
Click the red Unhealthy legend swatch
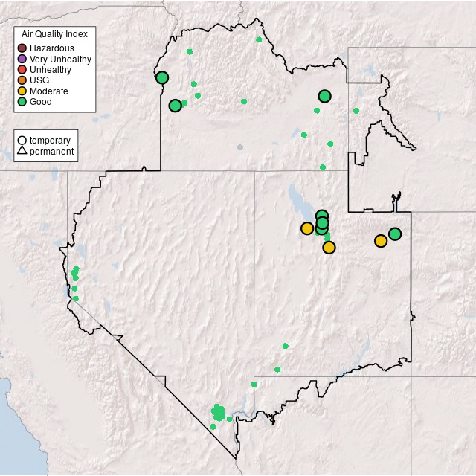(22, 69)
